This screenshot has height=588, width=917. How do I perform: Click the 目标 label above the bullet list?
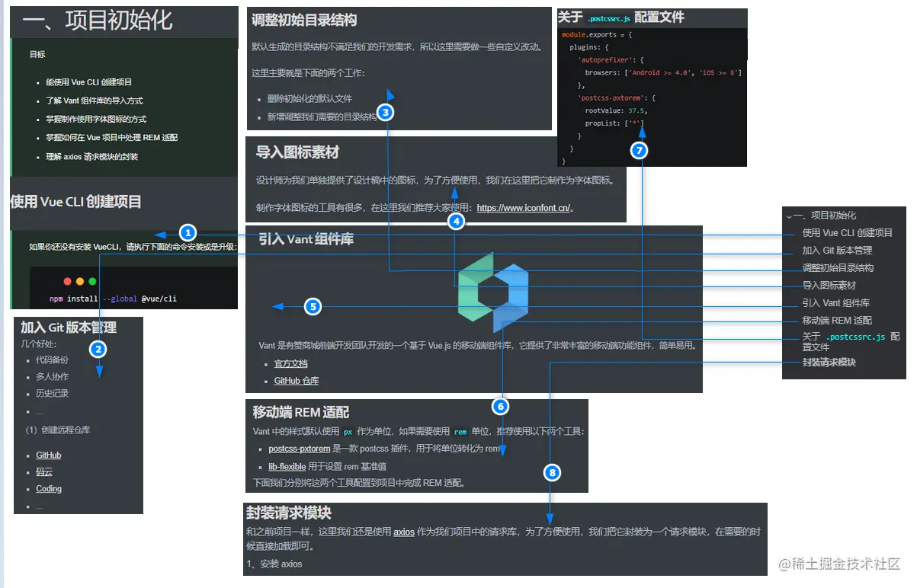point(37,55)
